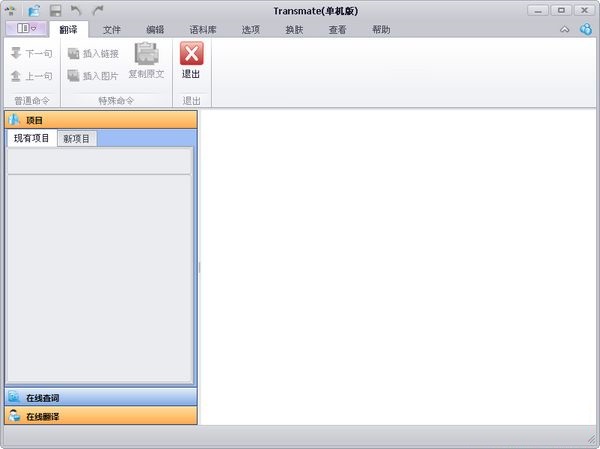Image resolution: width=600 pixels, height=449 pixels.
Task: Click the open file icon in quick access bar
Action: (x=34, y=10)
